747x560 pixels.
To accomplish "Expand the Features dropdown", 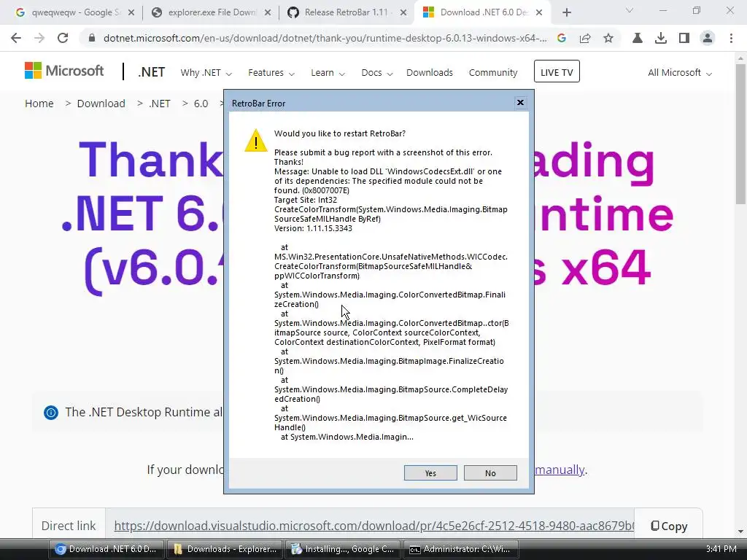I will (271, 73).
